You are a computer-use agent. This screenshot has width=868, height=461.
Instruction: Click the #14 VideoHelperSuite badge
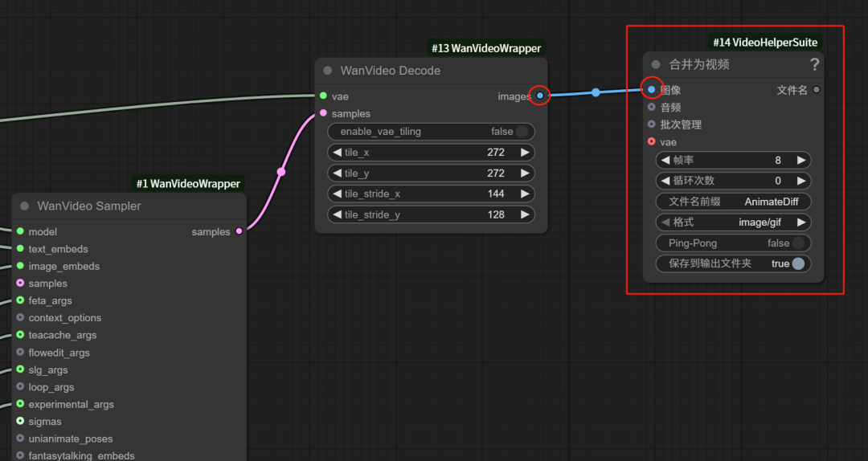766,42
